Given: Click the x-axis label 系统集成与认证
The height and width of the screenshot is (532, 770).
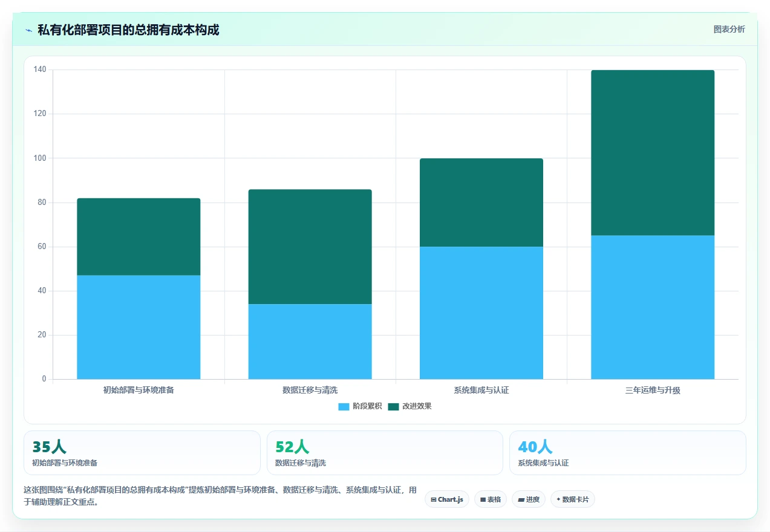Looking at the screenshot, I should pos(481,390).
